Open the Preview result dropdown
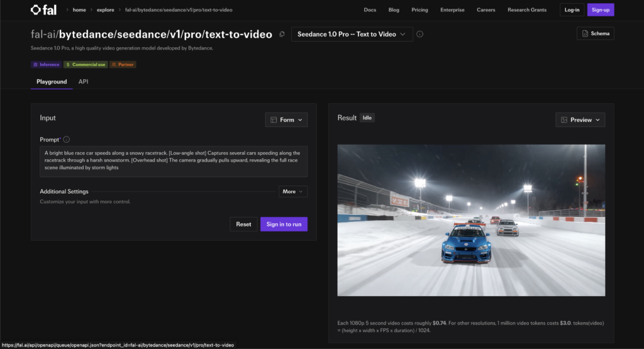 click(x=580, y=120)
